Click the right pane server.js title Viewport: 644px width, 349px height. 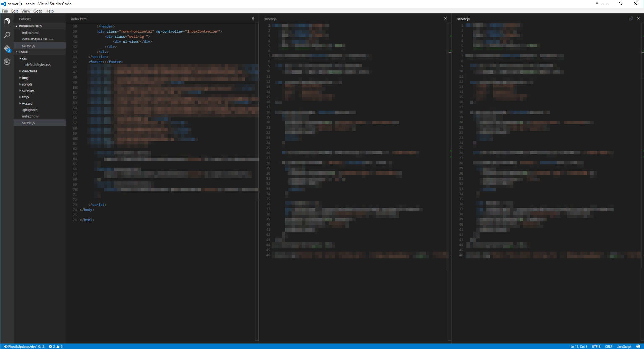(x=463, y=19)
